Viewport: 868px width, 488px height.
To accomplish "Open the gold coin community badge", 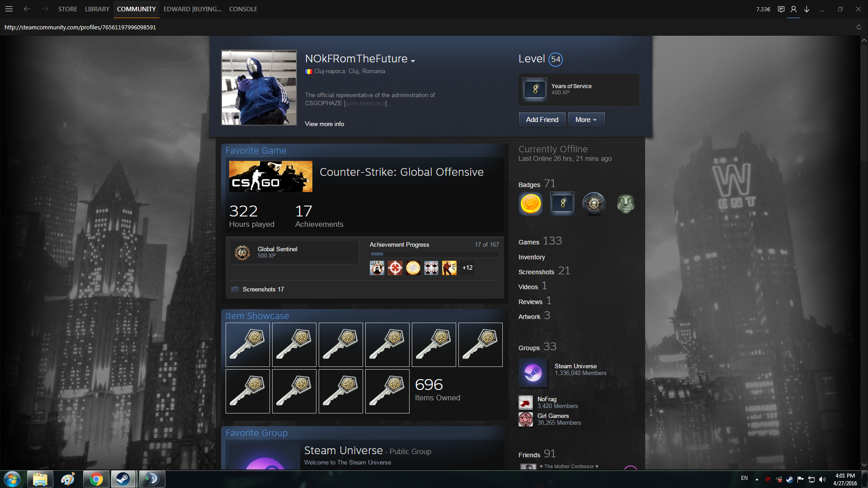I will pyautogui.click(x=531, y=204).
